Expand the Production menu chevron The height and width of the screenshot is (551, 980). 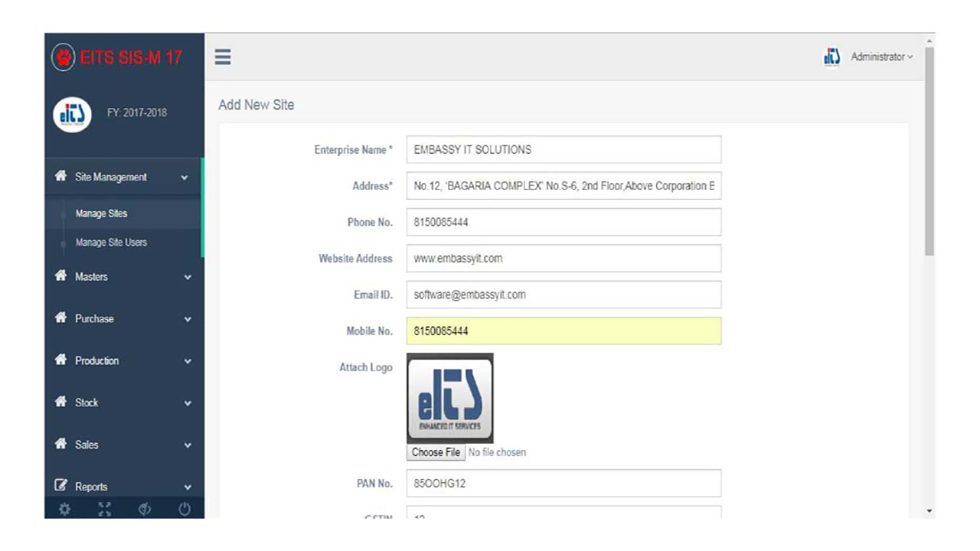pyautogui.click(x=188, y=362)
